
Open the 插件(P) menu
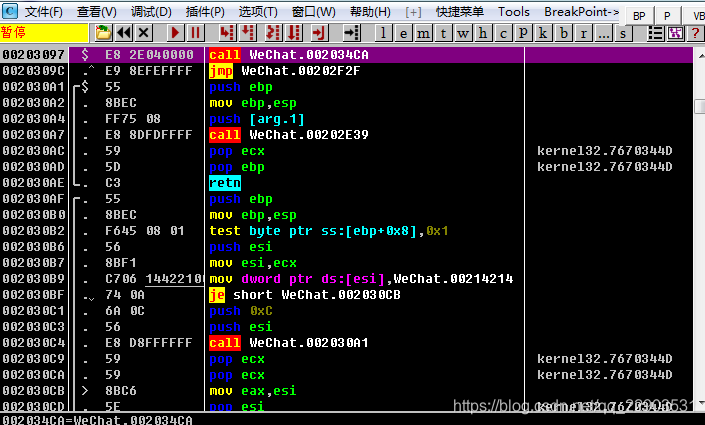pos(205,12)
